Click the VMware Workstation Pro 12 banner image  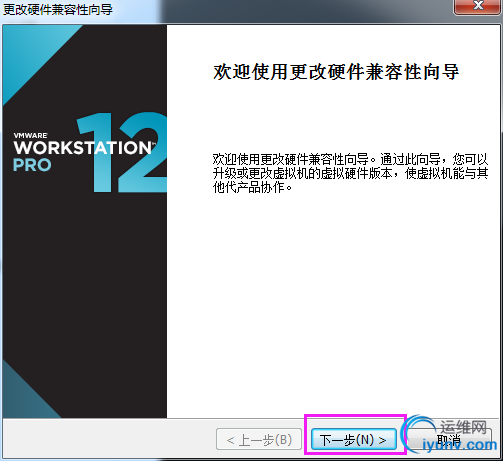[x=85, y=221]
